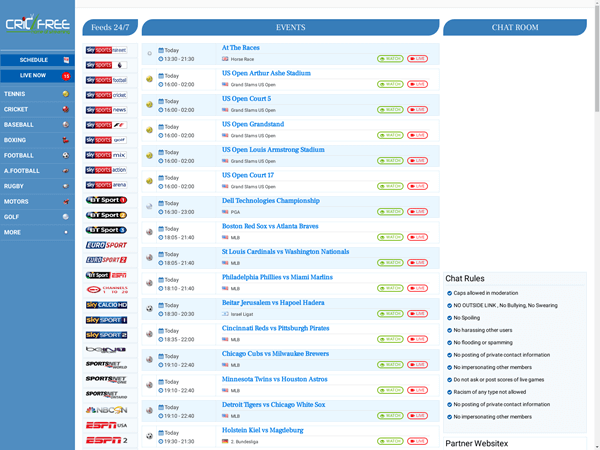Image resolution: width=600 pixels, height=450 pixels.
Task: Open the Sky Sports Action feed logo
Action: point(106,170)
